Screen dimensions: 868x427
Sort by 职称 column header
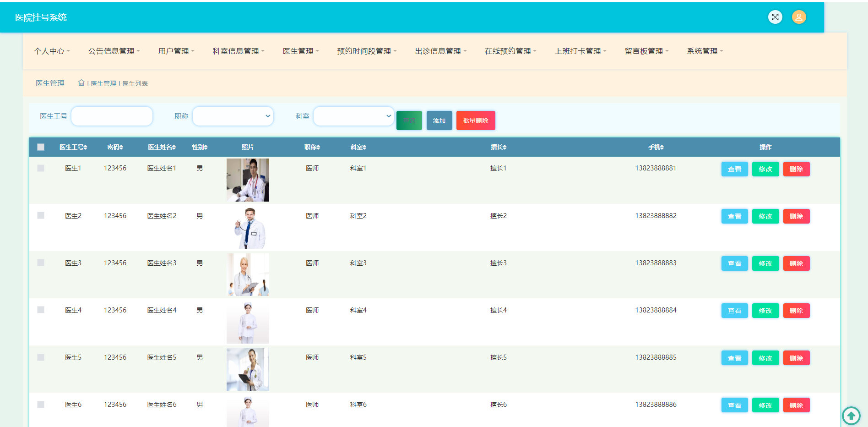[312, 147]
